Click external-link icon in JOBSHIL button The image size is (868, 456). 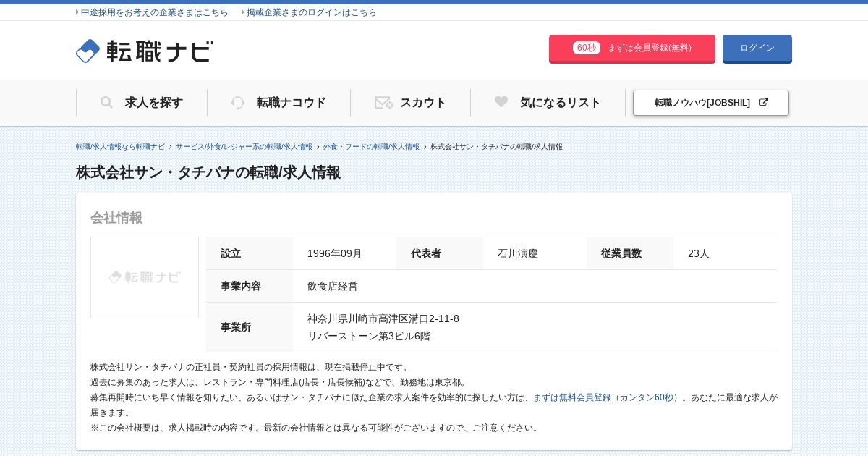[763, 103]
